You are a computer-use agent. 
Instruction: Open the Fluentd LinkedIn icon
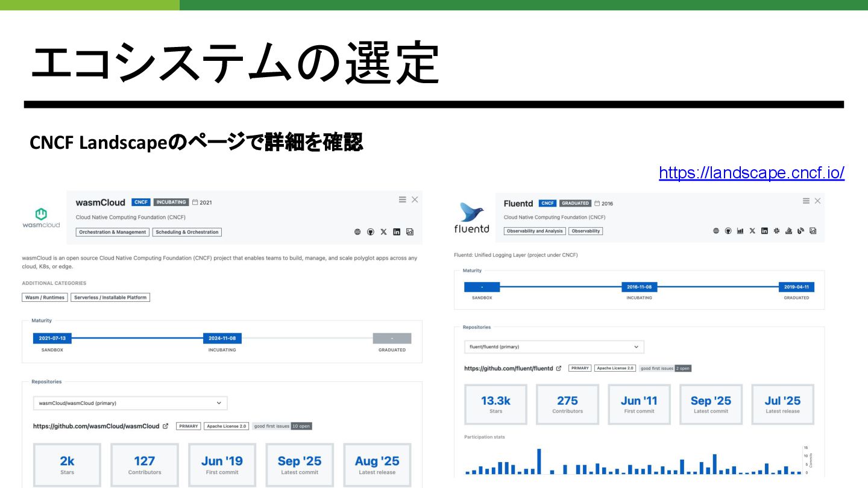click(x=764, y=231)
